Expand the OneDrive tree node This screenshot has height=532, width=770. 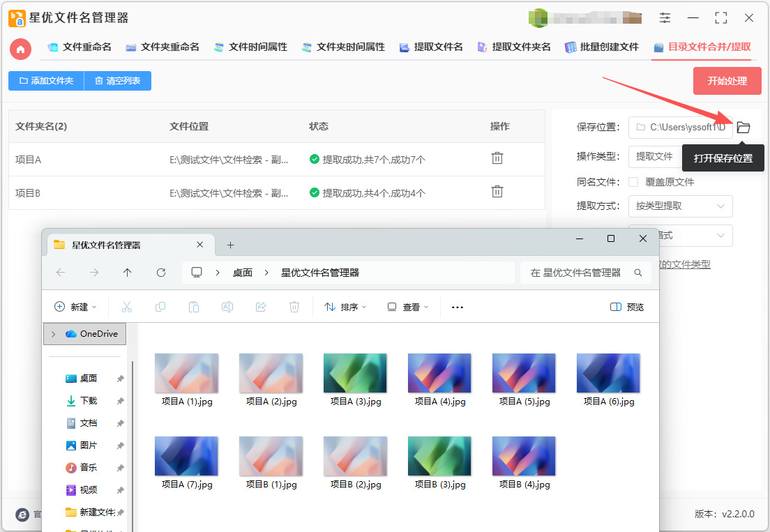(x=53, y=334)
